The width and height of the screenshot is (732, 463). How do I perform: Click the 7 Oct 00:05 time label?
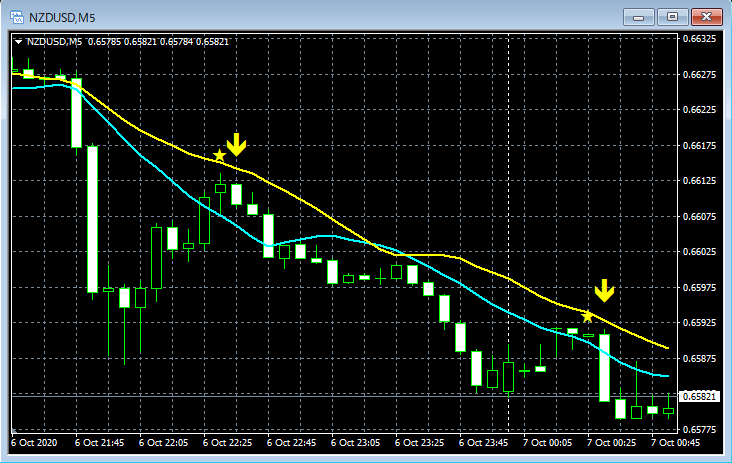coord(548,442)
